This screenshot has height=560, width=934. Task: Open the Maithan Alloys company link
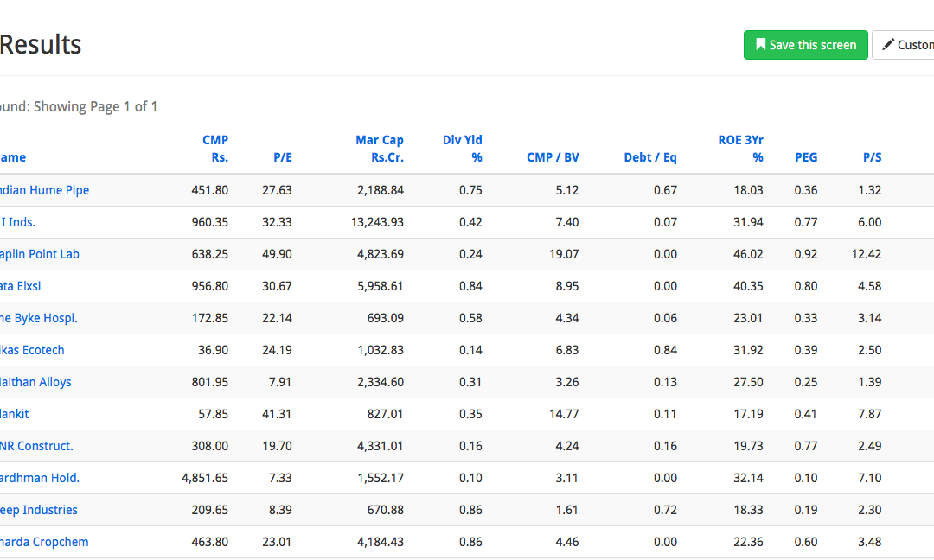(x=35, y=382)
